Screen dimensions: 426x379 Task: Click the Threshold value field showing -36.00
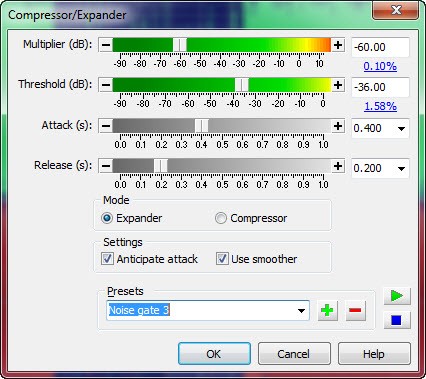380,87
